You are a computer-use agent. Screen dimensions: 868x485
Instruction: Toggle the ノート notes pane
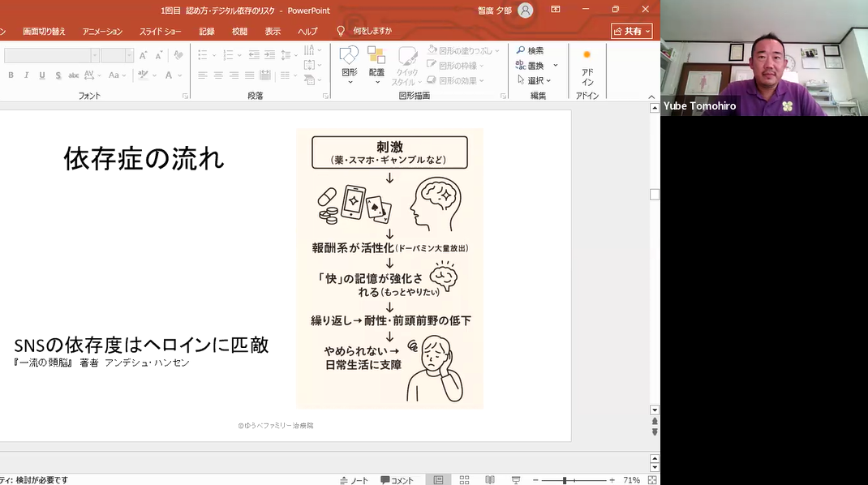pos(354,480)
